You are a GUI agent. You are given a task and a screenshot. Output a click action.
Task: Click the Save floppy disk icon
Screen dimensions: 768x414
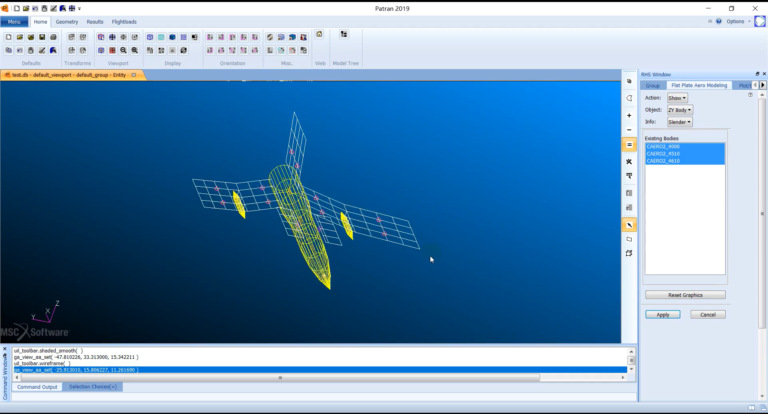pyautogui.click(x=42, y=37)
